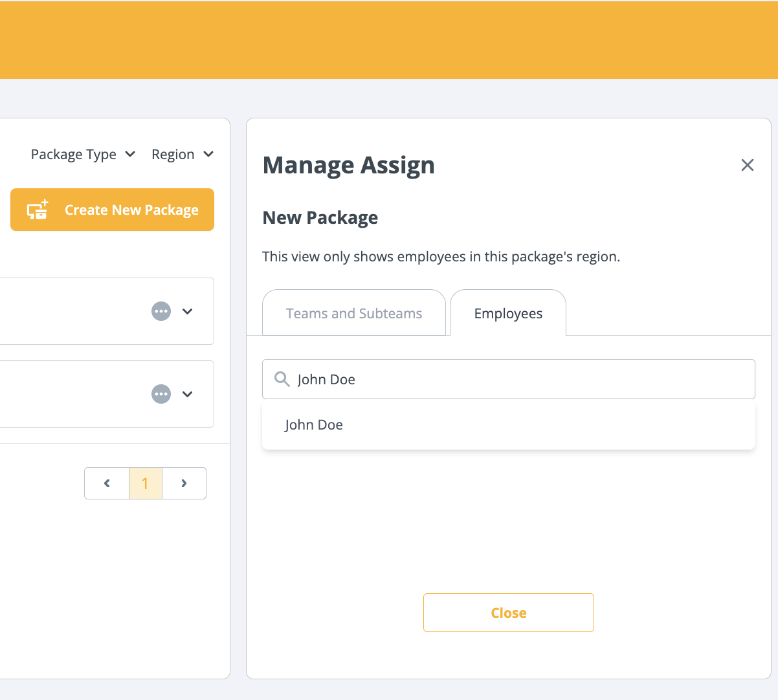This screenshot has width=778, height=700.
Task: Open the ellipsis menu on the first package
Action: coord(161,311)
